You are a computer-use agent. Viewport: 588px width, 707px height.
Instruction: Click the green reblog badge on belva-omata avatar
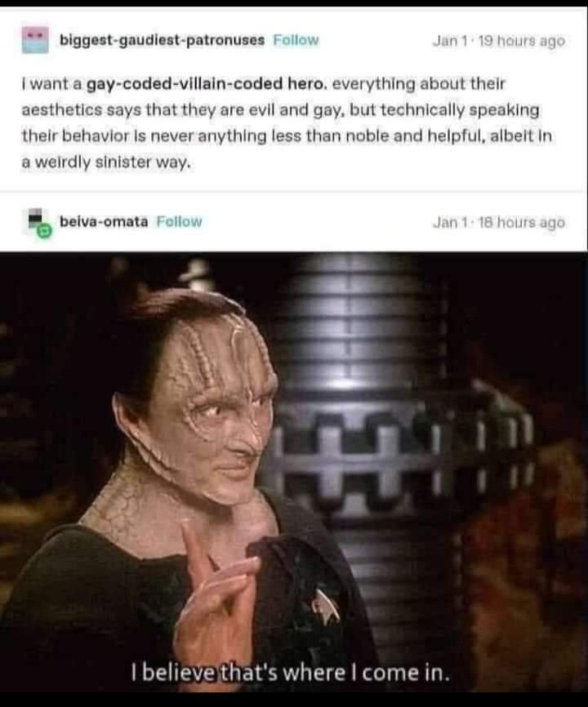click(x=44, y=232)
